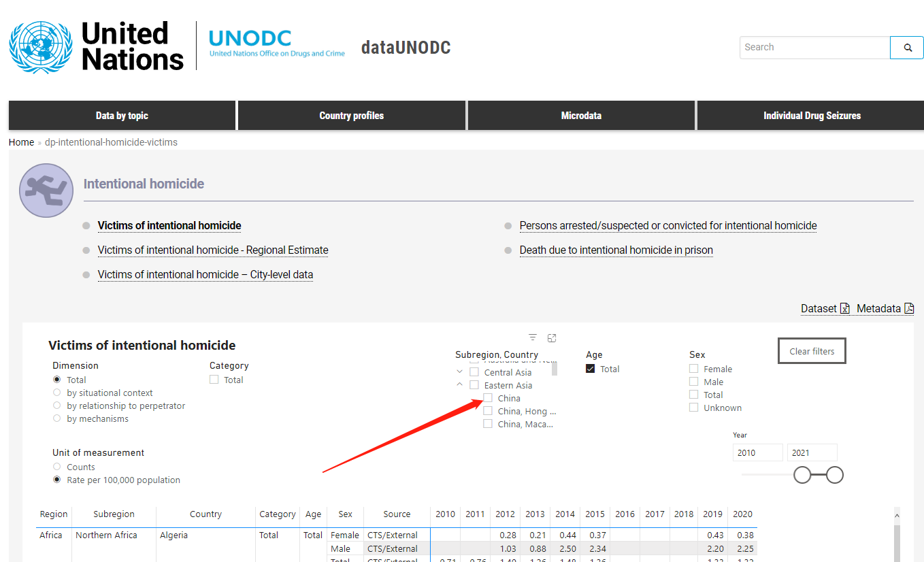
Task: Click the search magnifier icon button
Action: click(x=907, y=48)
